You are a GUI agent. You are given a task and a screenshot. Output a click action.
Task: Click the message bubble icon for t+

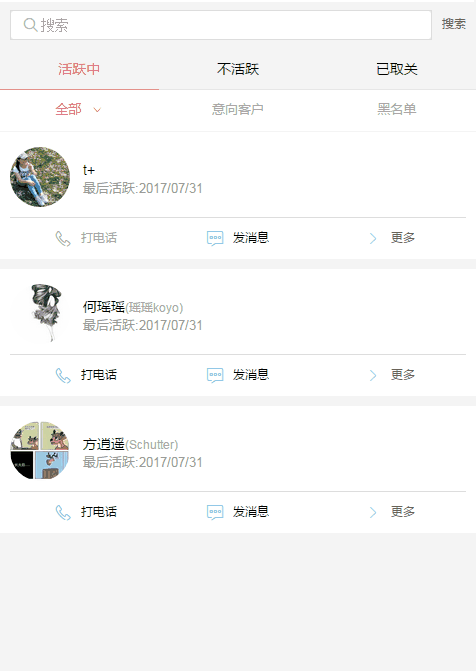coord(215,238)
